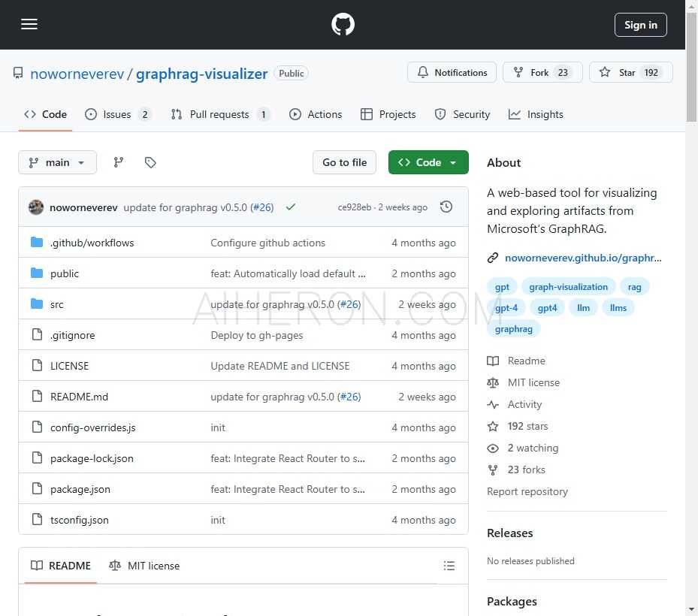
Task: Click the graph-visualization topic tag
Action: [568, 287]
